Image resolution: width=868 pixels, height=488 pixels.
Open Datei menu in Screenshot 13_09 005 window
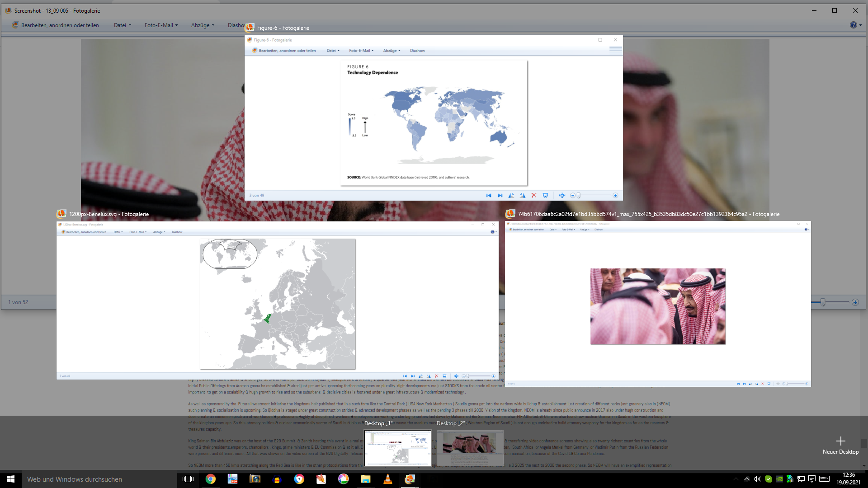coord(122,25)
